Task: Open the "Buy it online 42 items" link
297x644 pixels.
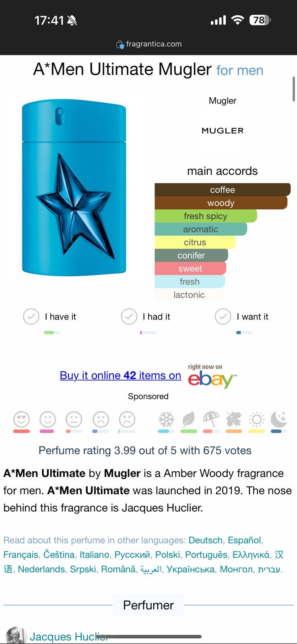Action: point(120,376)
